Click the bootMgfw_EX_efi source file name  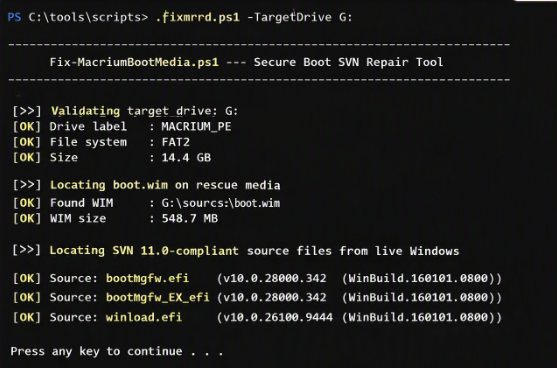158,297
